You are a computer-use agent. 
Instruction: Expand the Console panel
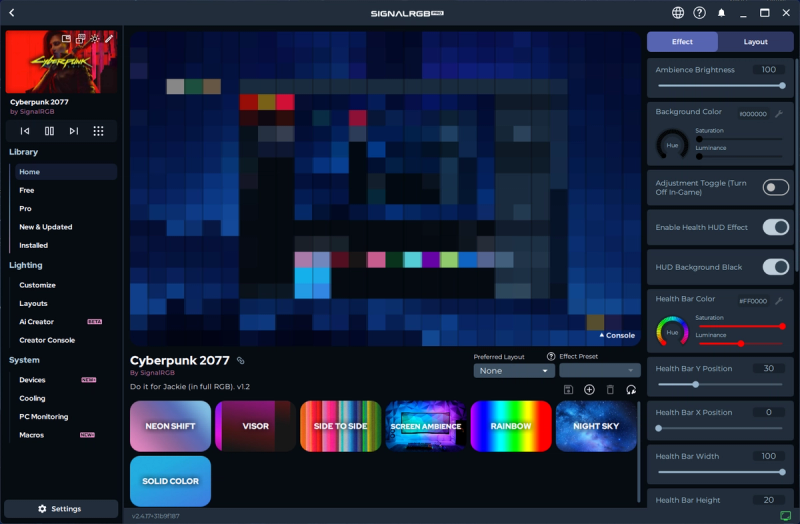(x=616, y=336)
